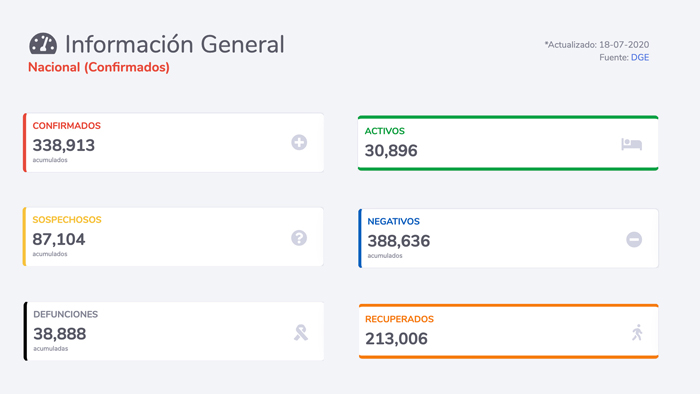Click the question mark icon in Sospechosos

point(299,238)
